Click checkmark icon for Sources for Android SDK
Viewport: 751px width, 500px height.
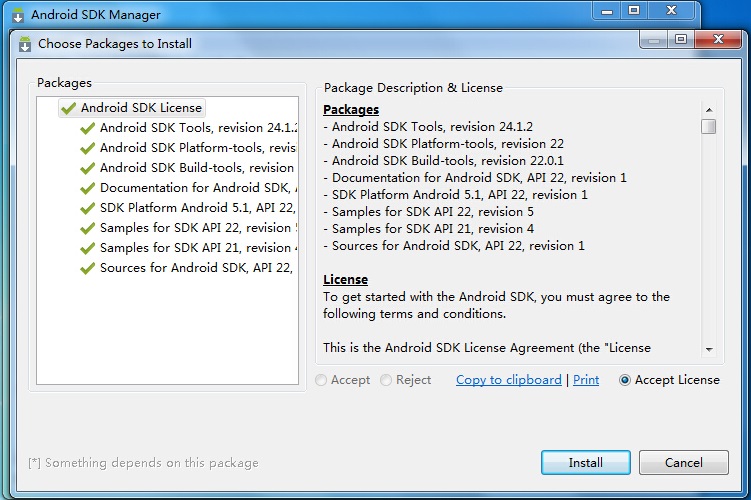tap(87, 268)
